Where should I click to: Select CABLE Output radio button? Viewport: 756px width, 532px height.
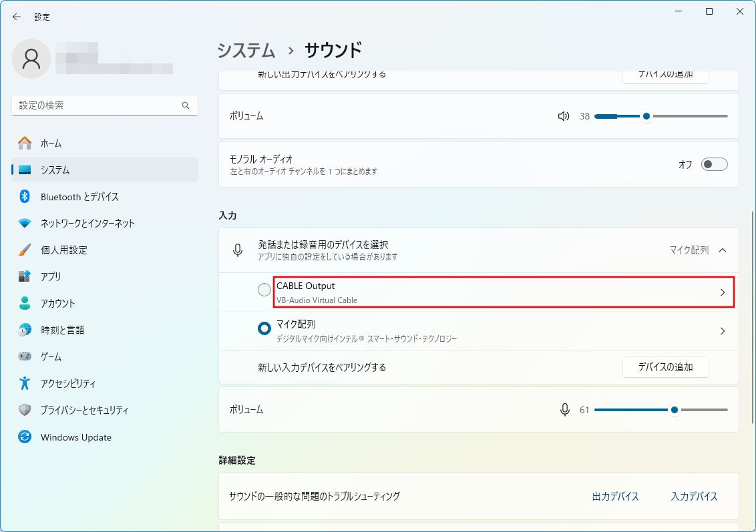click(264, 290)
